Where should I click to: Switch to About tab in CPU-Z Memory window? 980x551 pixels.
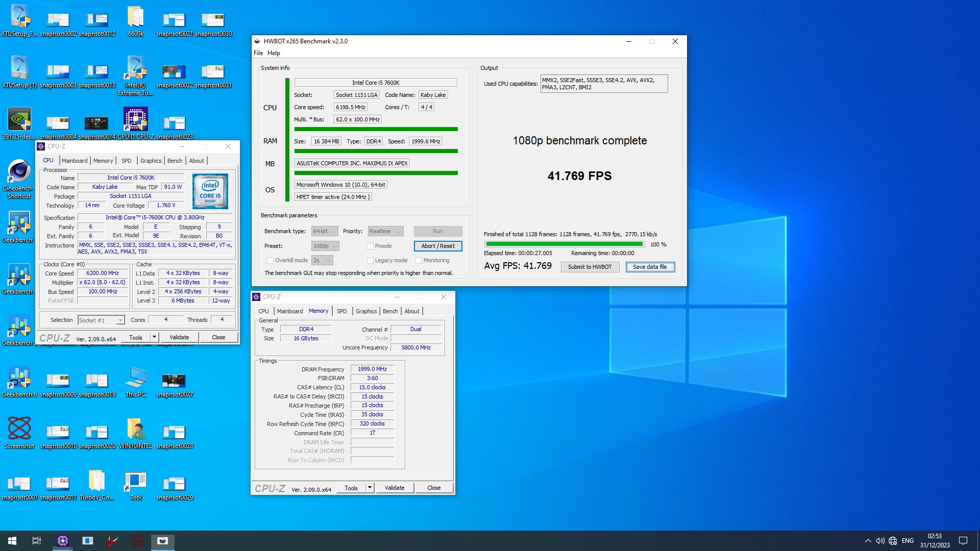click(412, 311)
